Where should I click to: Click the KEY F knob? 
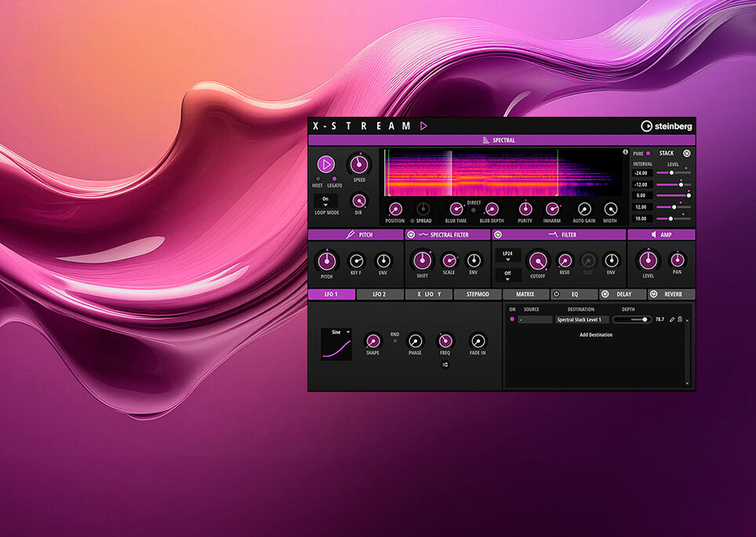356,261
